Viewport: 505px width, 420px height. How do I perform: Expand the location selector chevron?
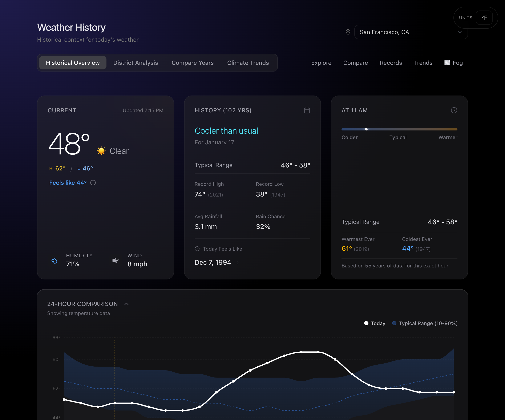click(460, 32)
